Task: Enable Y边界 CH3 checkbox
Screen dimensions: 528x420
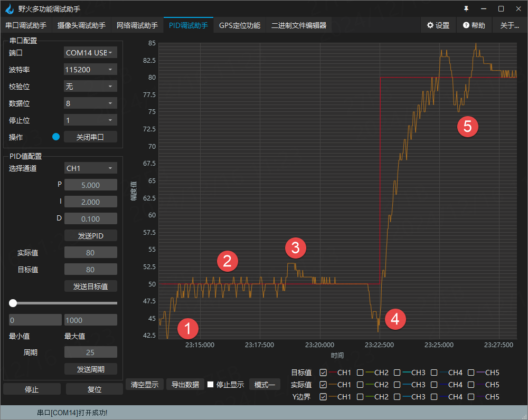Action: coord(397,397)
